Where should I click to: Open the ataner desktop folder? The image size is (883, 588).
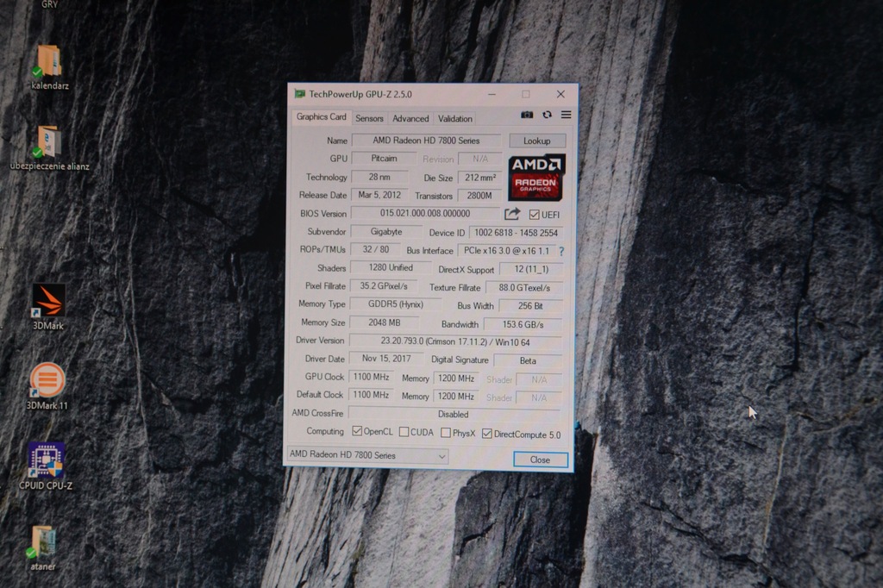(x=43, y=547)
